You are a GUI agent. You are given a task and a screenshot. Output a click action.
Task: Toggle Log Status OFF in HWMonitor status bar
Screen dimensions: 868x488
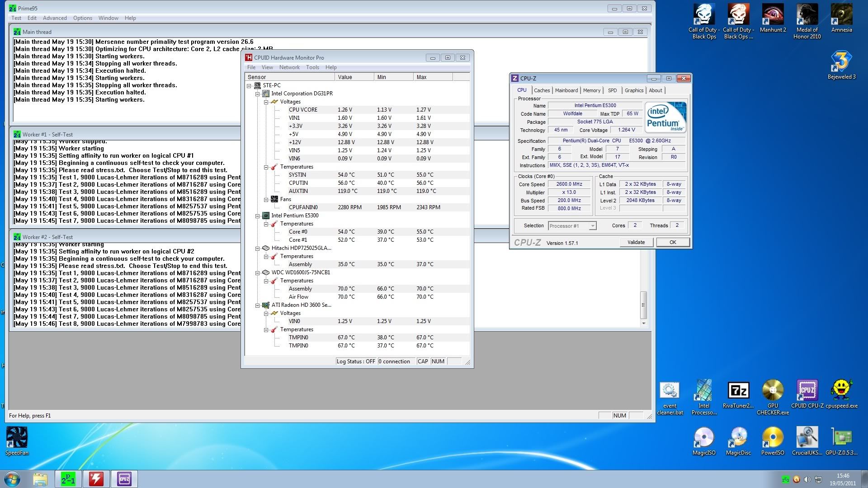click(x=355, y=361)
